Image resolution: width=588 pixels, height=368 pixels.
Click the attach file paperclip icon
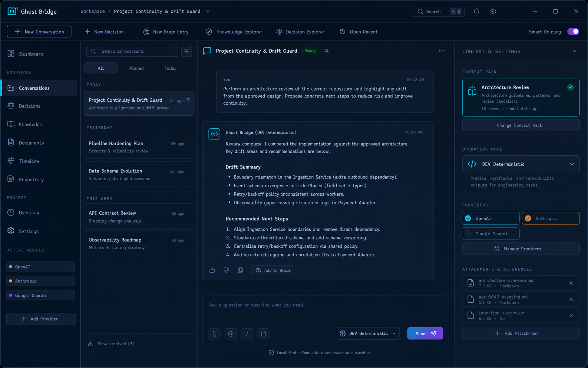coord(214,333)
